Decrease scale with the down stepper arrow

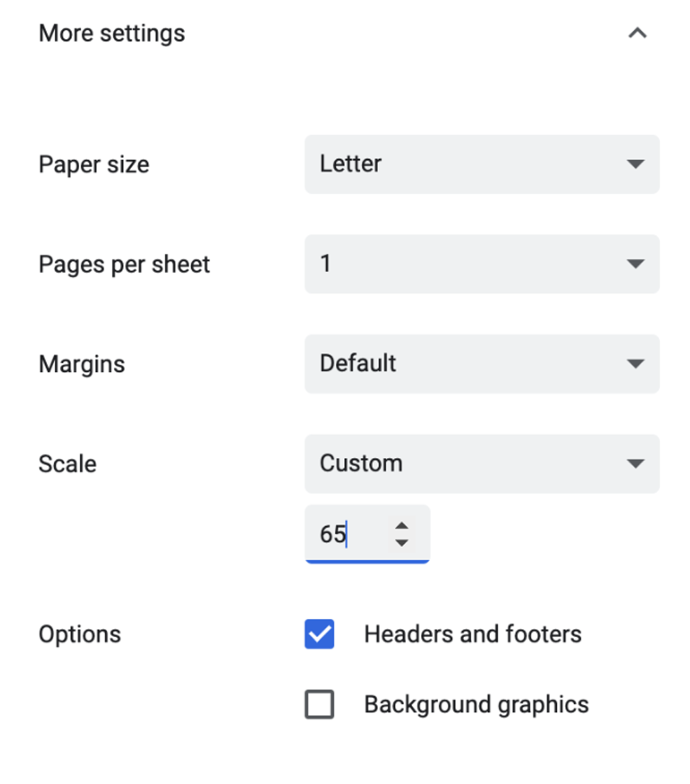pyautogui.click(x=401, y=543)
